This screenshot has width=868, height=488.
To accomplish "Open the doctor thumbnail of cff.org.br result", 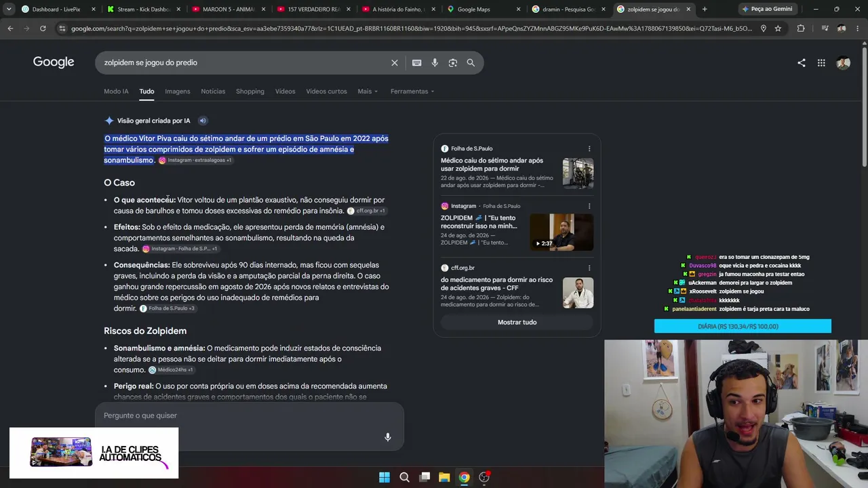I will (x=578, y=293).
